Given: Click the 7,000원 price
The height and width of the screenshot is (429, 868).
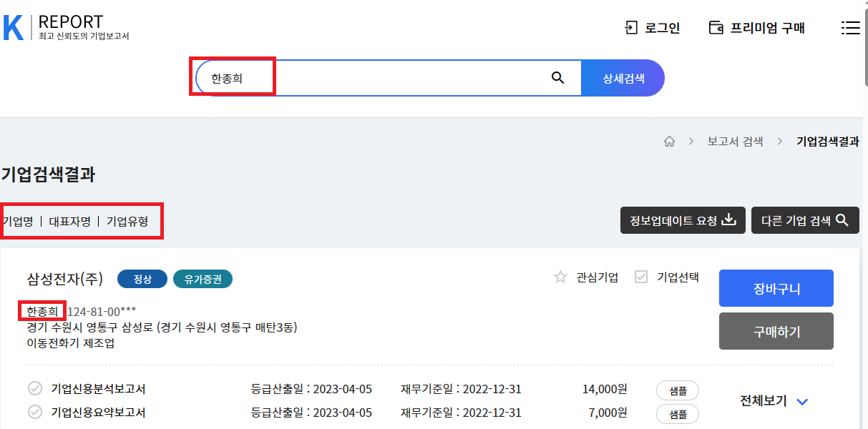Looking at the screenshot, I should click(x=608, y=413).
